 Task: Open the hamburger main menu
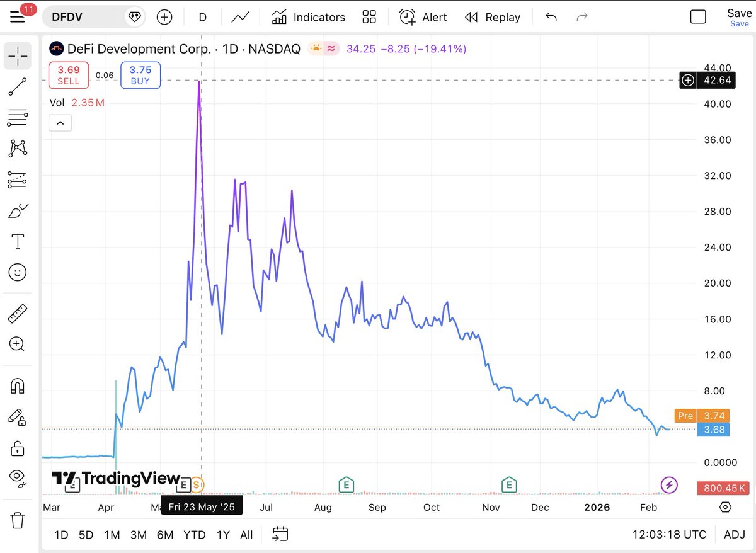[17, 17]
